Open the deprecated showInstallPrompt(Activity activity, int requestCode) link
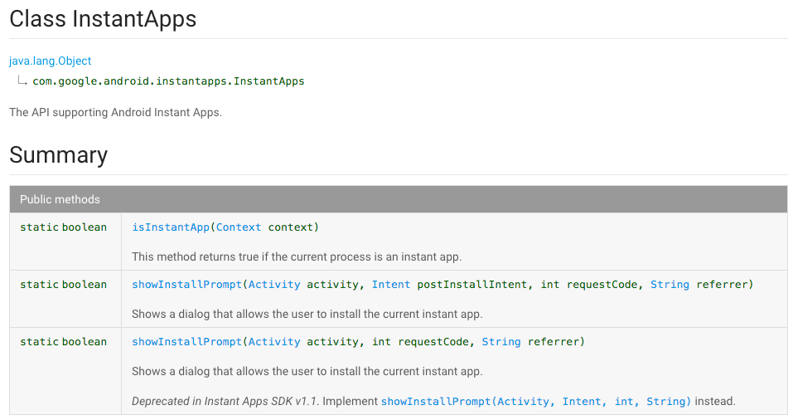This screenshot has width=793, height=420. click(187, 342)
